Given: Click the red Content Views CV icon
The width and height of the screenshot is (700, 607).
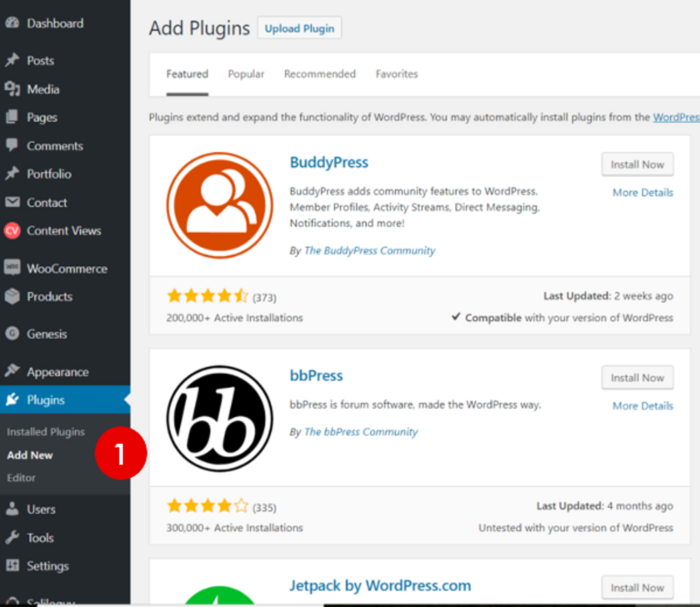Looking at the screenshot, I should pyautogui.click(x=12, y=230).
